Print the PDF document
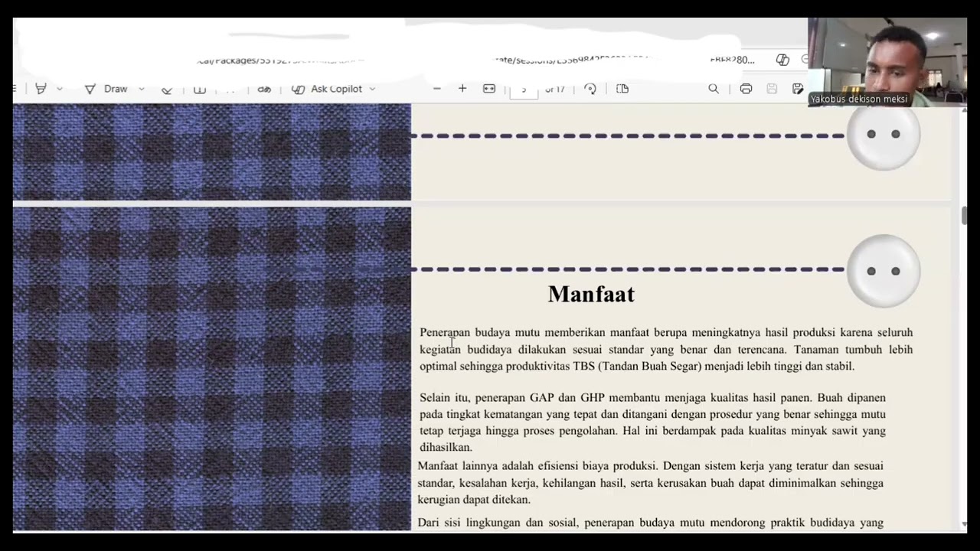 (x=746, y=89)
